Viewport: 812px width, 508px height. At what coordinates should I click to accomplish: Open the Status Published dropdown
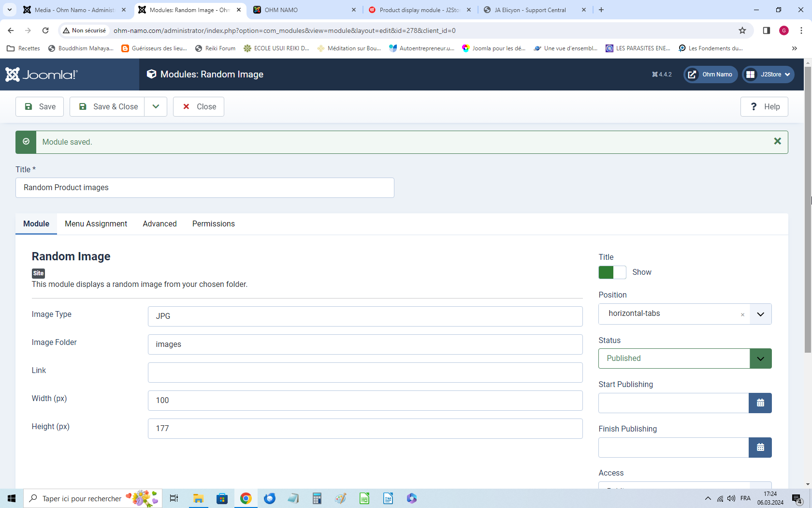point(685,359)
